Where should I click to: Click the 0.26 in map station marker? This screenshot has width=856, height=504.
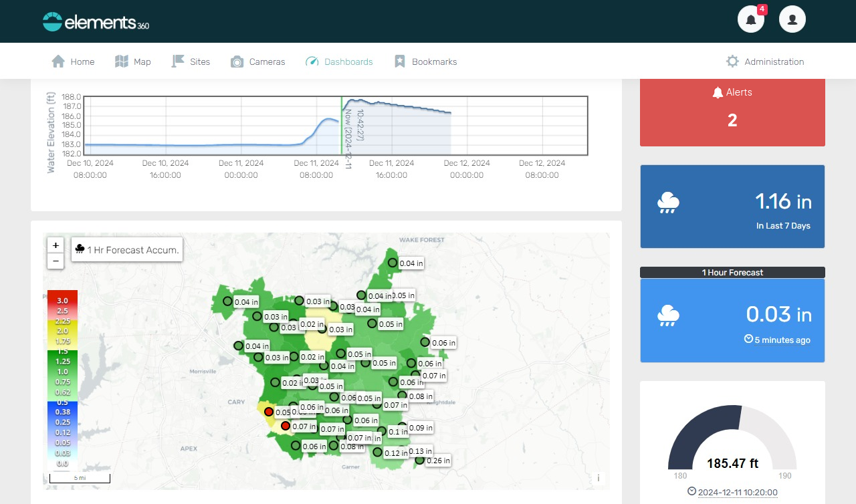[x=419, y=460]
